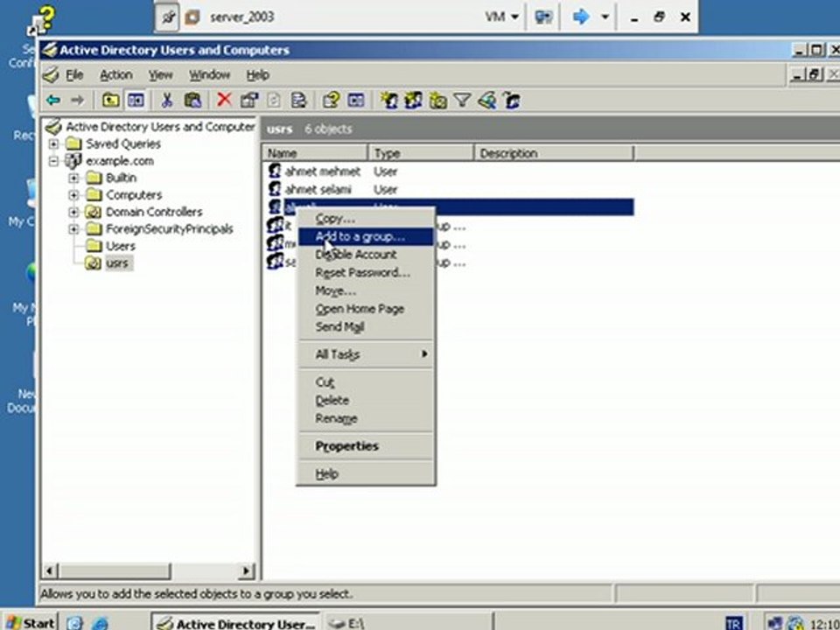
Task: Choose Add to a group in context menu
Action: tap(367, 236)
